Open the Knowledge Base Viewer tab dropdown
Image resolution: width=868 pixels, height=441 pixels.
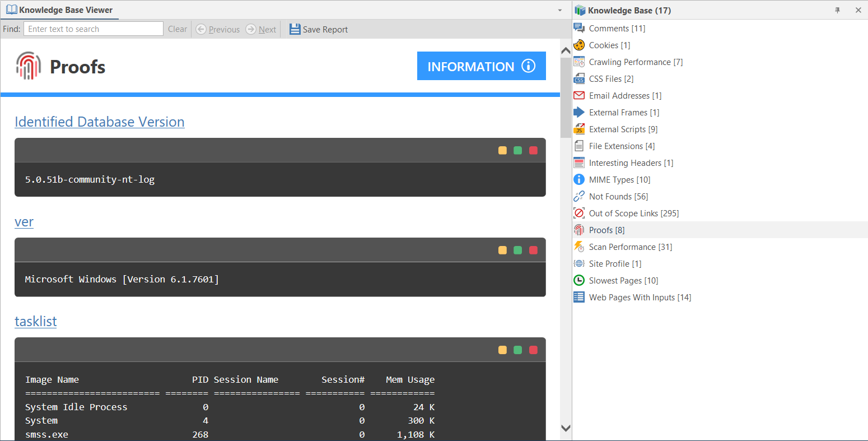559,10
